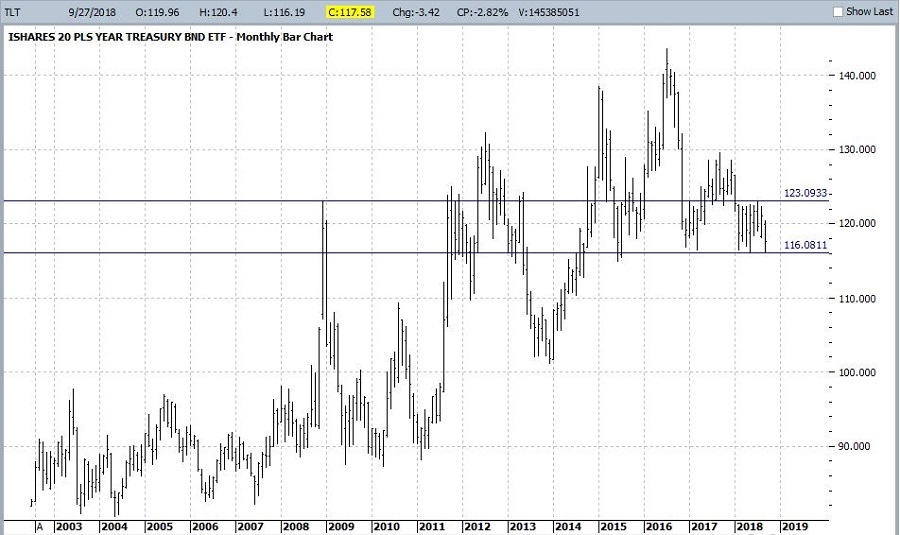Click the 2006 year label
Viewport: 900px width, 535px height.
click(x=205, y=527)
